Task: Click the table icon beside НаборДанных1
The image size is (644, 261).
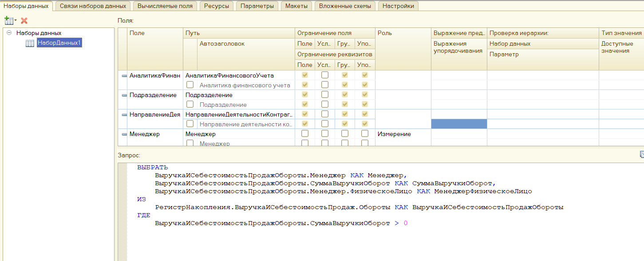Action: pos(30,43)
